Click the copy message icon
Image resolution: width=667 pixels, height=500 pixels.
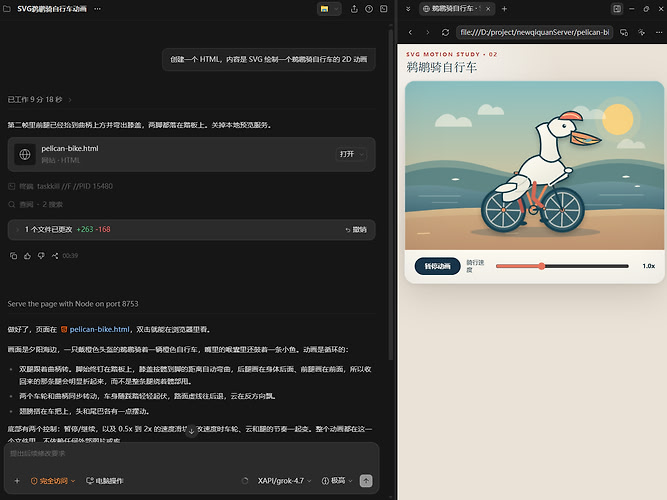pos(14,256)
